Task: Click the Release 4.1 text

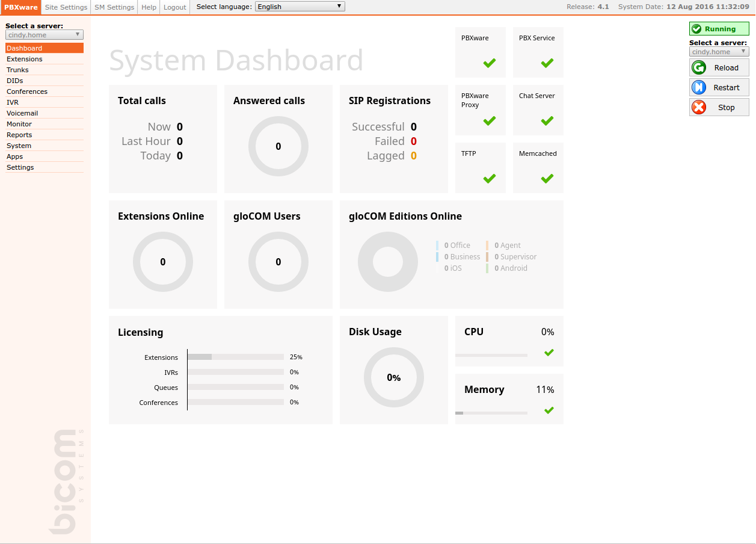Action: pyautogui.click(x=588, y=7)
